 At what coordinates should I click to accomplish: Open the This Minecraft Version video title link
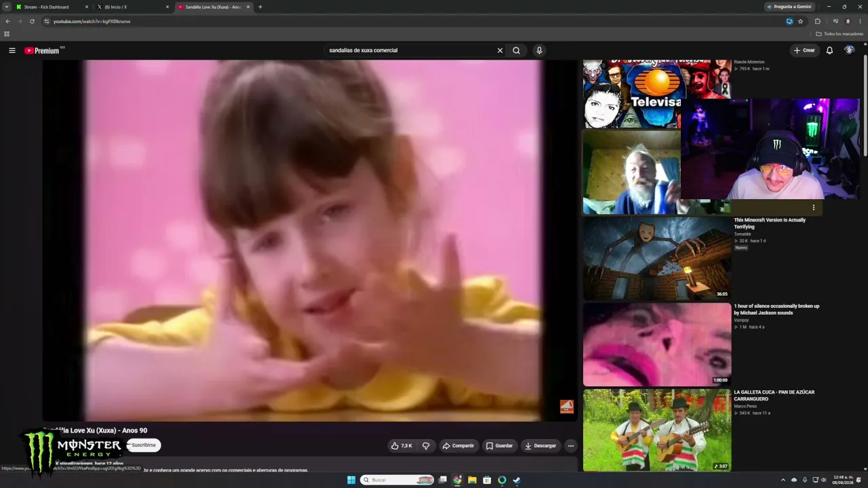[770, 223]
